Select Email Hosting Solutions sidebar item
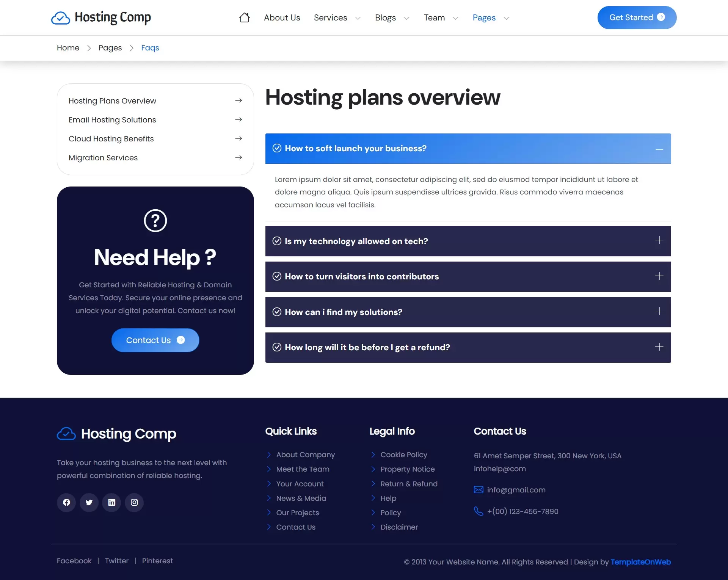728x580 pixels. (x=155, y=120)
